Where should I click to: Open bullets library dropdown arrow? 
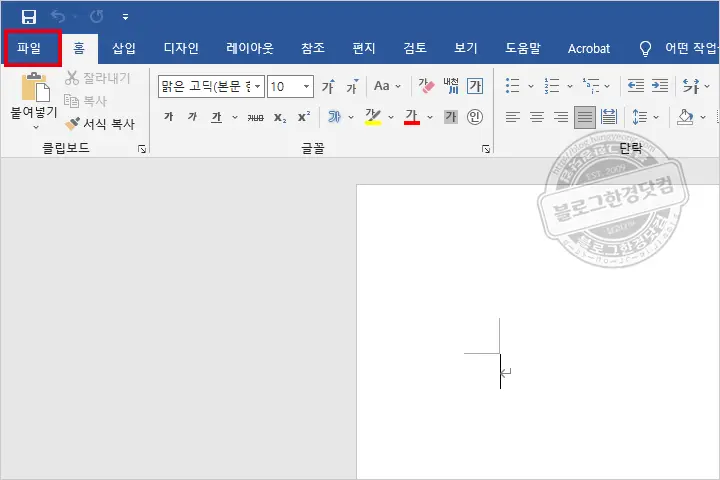(531, 86)
